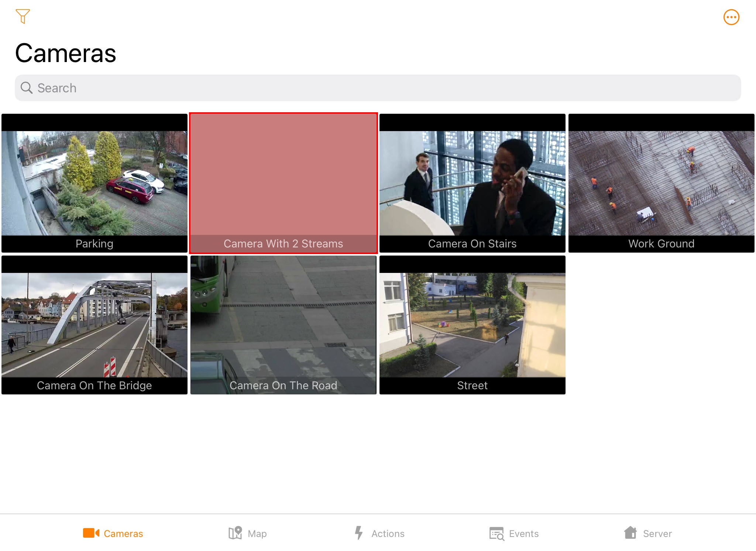Image resolution: width=756 pixels, height=551 pixels.
Task: Click the Events list search icon
Action: click(496, 534)
